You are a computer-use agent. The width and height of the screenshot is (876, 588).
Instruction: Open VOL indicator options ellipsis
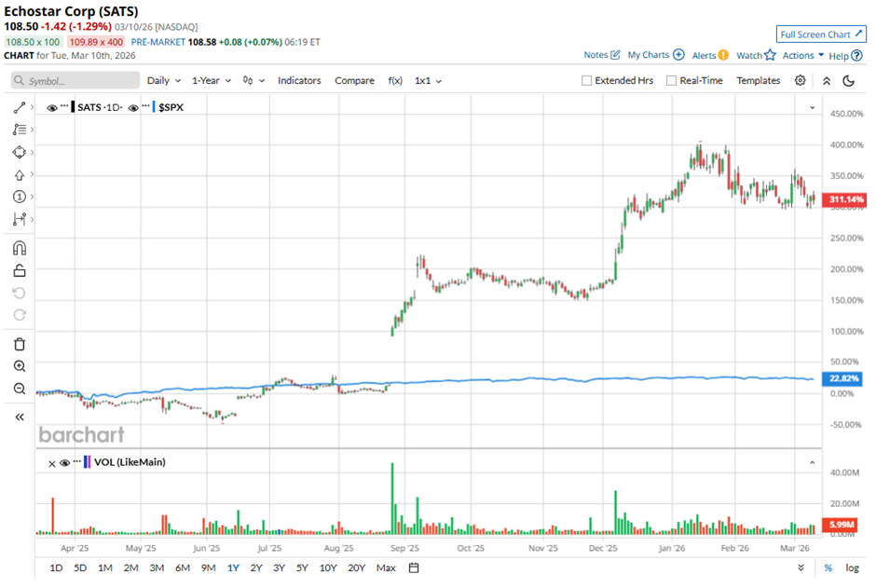(x=77, y=460)
